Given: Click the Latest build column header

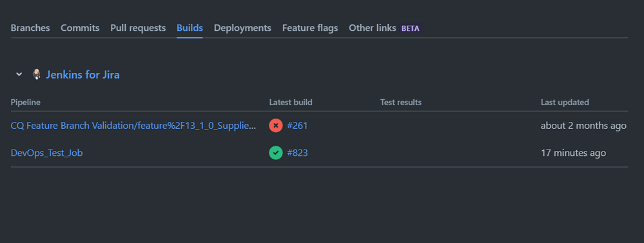Looking at the screenshot, I should coord(291,102).
